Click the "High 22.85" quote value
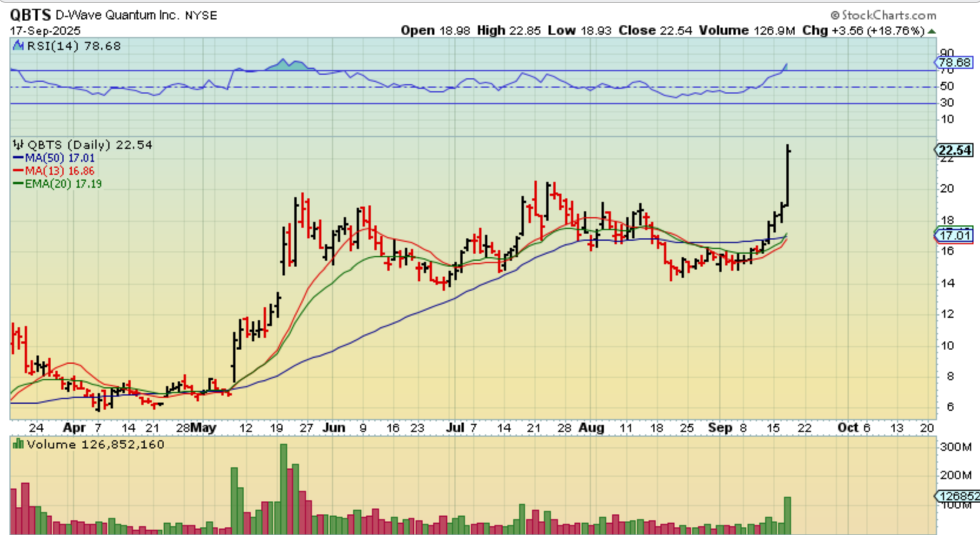The width and height of the screenshot is (980, 535). click(x=509, y=31)
